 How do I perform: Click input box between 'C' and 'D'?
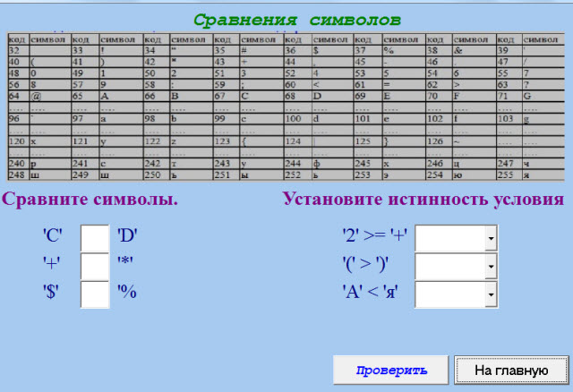[x=95, y=238]
